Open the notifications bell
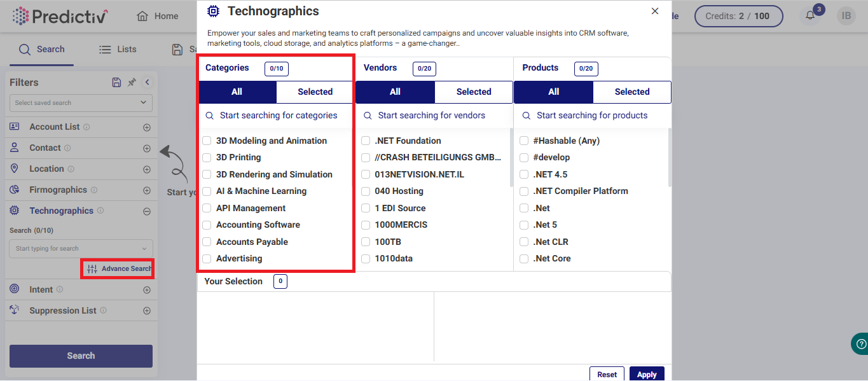 tap(810, 16)
